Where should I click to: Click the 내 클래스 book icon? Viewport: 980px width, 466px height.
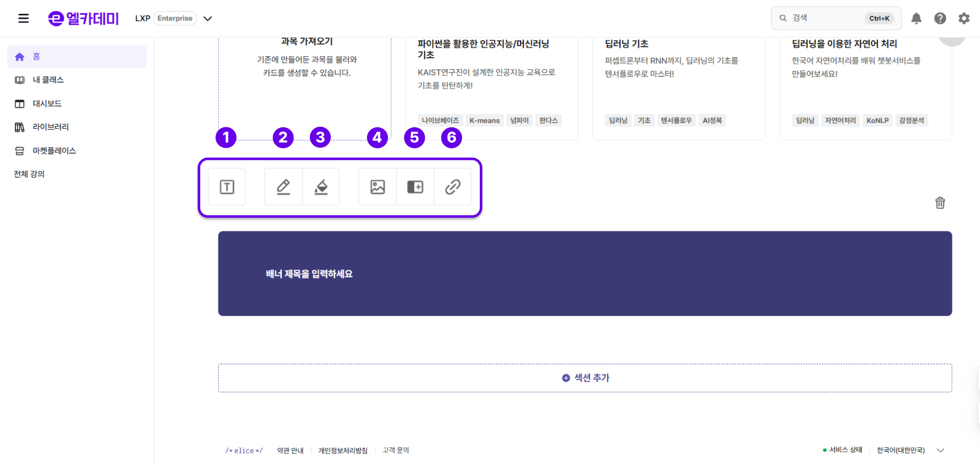pyautogui.click(x=19, y=80)
